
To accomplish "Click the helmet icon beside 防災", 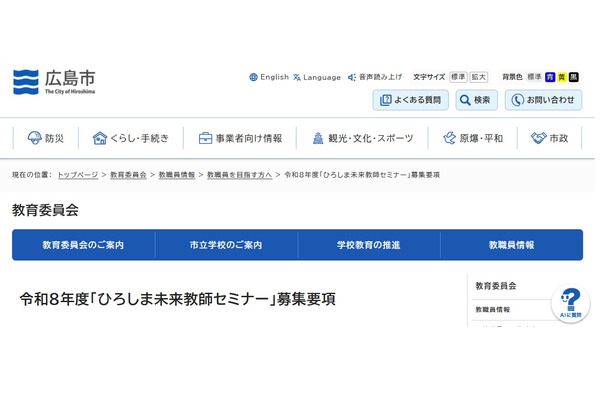I will 34,138.
